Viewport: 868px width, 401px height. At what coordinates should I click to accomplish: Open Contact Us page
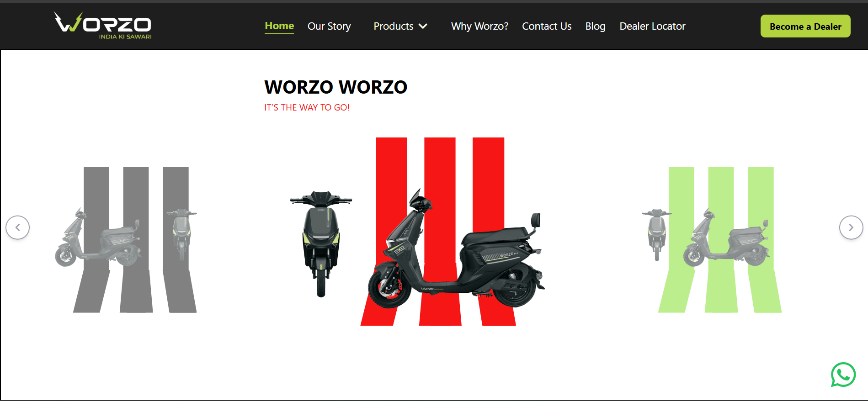point(547,26)
